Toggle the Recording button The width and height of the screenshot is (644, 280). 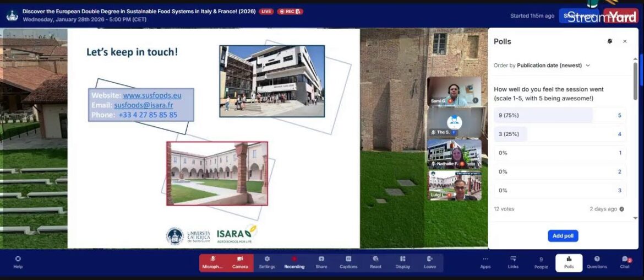pyautogui.click(x=294, y=262)
